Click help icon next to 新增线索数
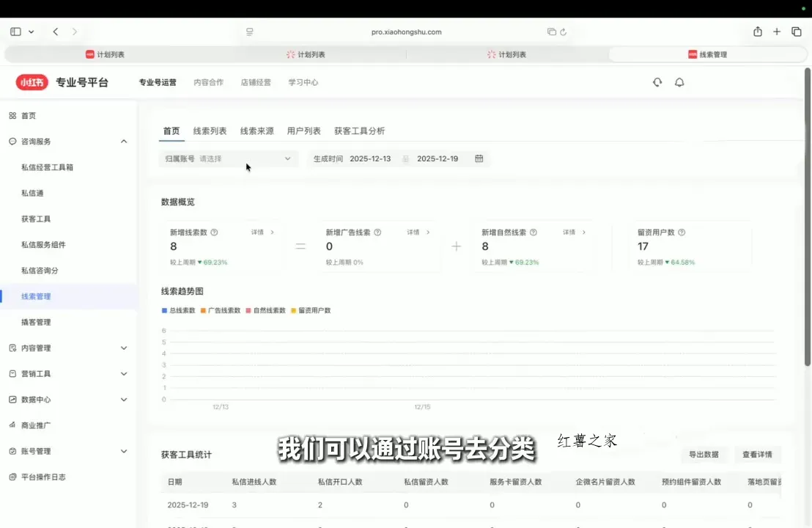 [x=214, y=232]
